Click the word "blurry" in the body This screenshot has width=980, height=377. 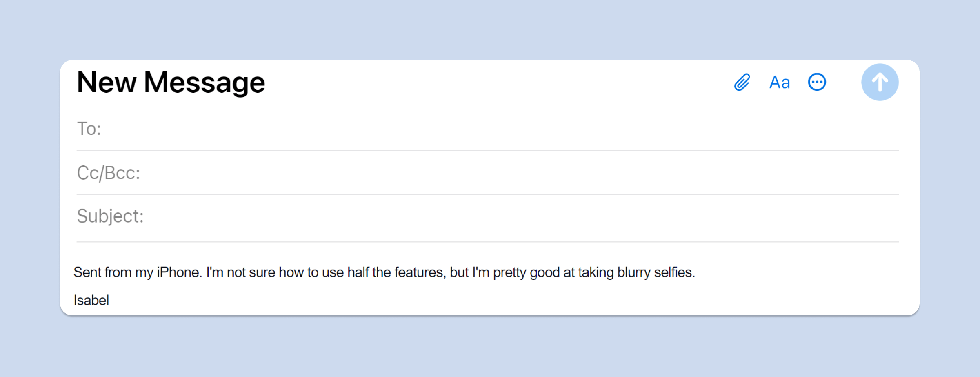click(634, 272)
